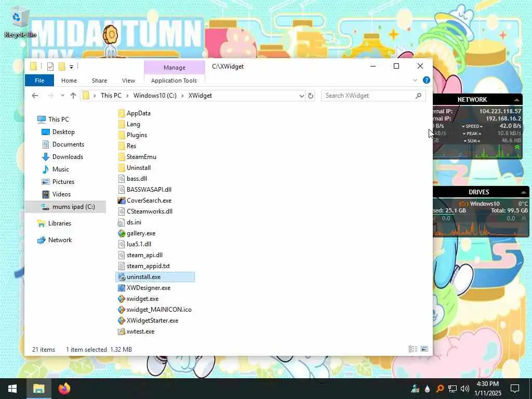The width and height of the screenshot is (532, 399).
Task: Select the ds.ini file
Action: pyautogui.click(x=129, y=222)
